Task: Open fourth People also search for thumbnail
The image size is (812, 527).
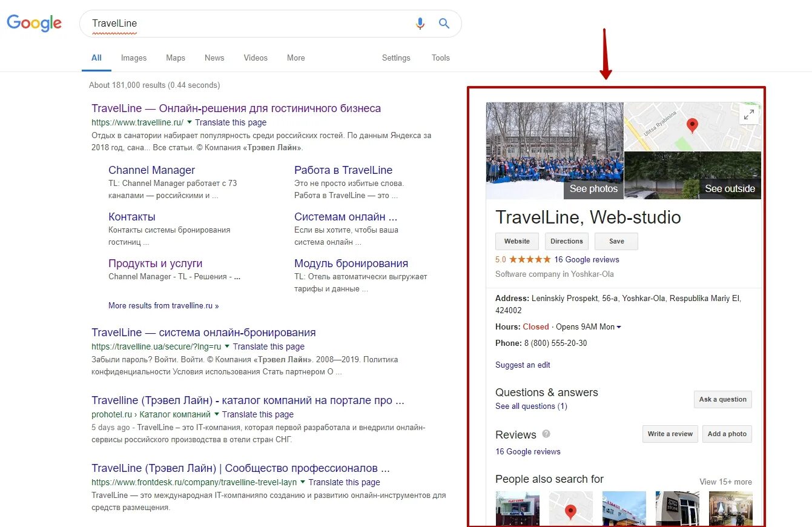Action: (678, 508)
